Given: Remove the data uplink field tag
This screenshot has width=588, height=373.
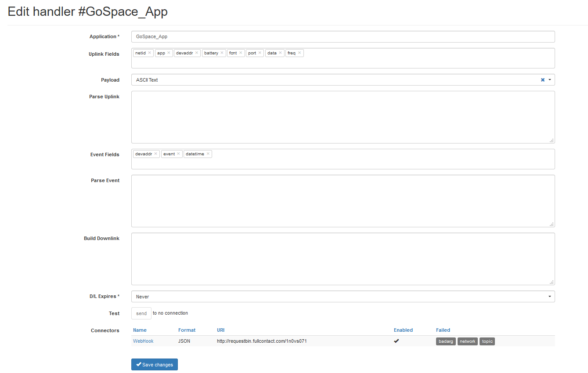Looking at the screenshot, I should pos(280,53).
